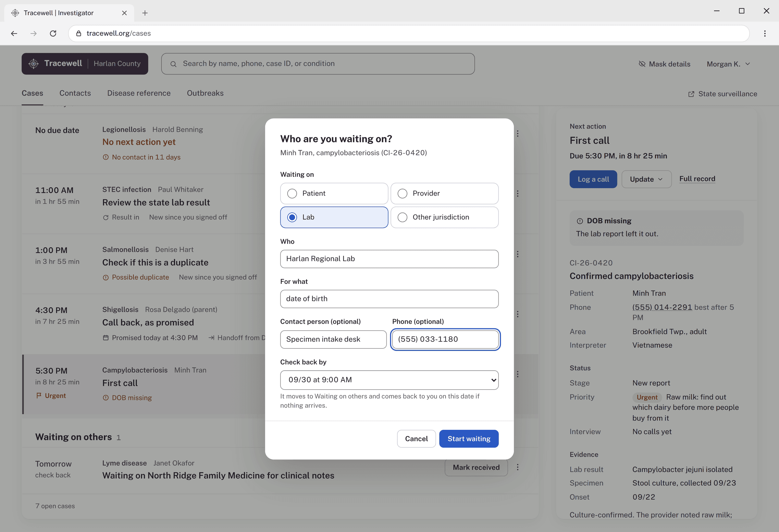Select the Patient radio option

[x=334, y=193]
